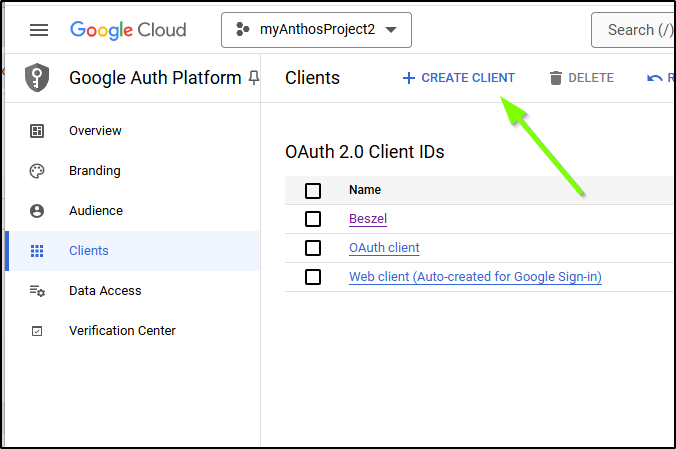Image resolution: width=676 pixels, height=449 pixels.
Task: Click the Clients grid icon
Action: [x=37, y=251]
